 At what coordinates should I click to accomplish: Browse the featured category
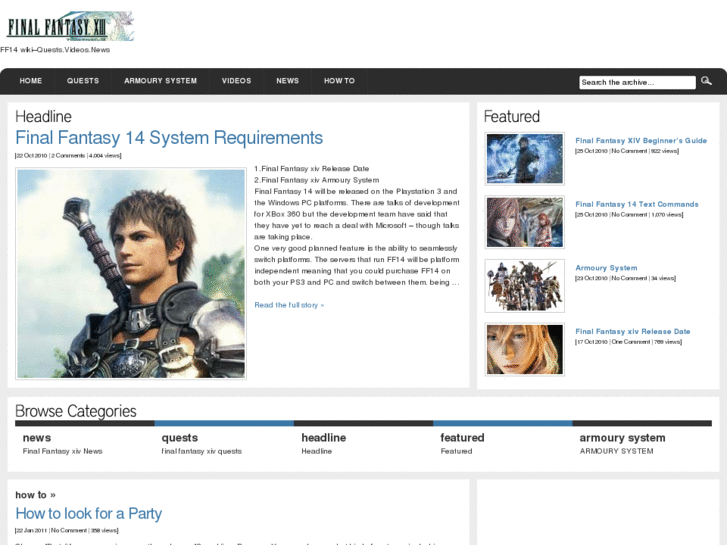click(462, 438)
